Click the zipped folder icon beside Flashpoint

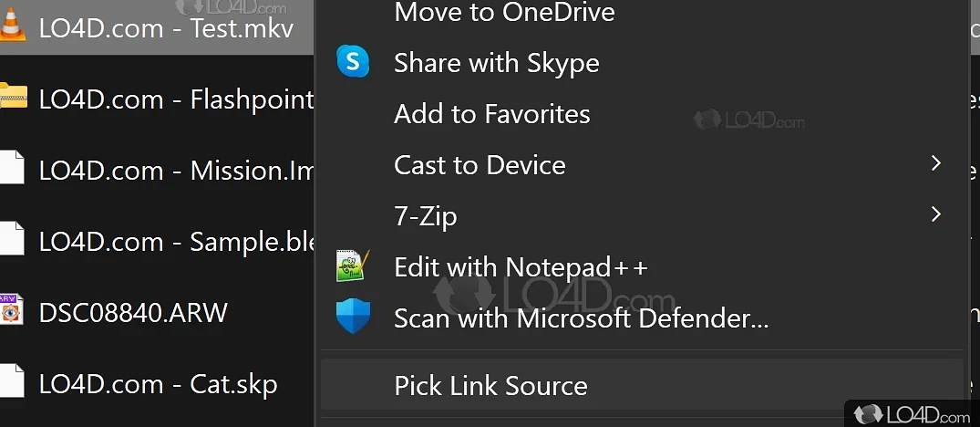[13, 98]
